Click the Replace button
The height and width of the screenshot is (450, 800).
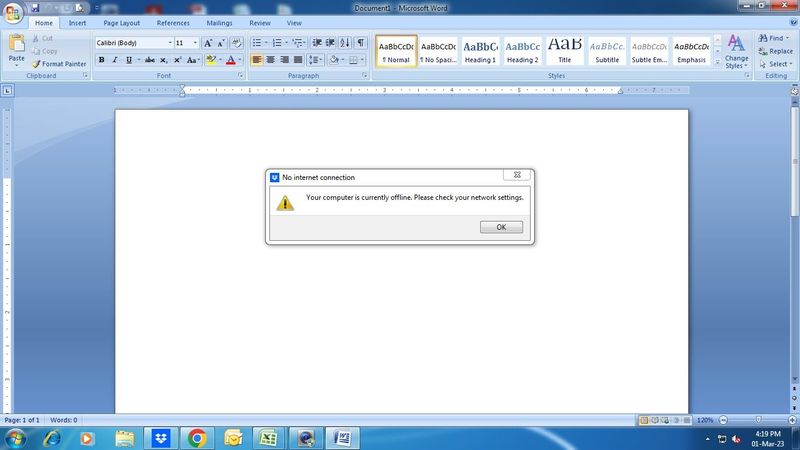(x=776, y=51)
